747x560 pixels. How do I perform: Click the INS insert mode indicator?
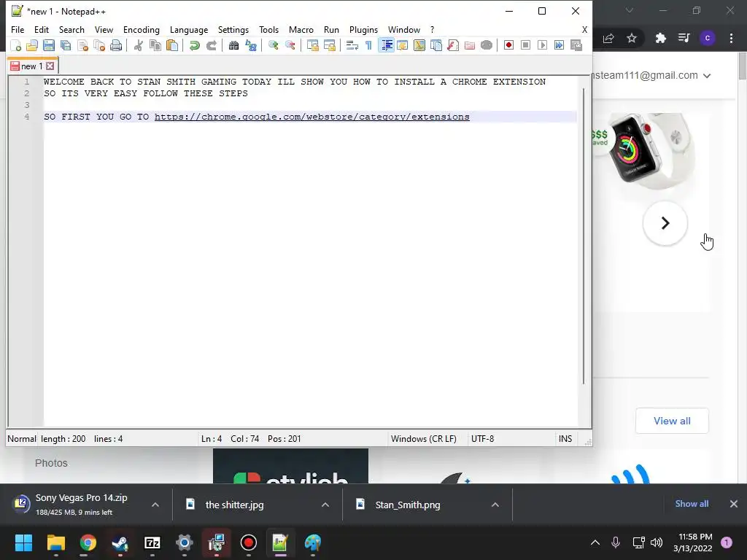(x=565, y=438)
